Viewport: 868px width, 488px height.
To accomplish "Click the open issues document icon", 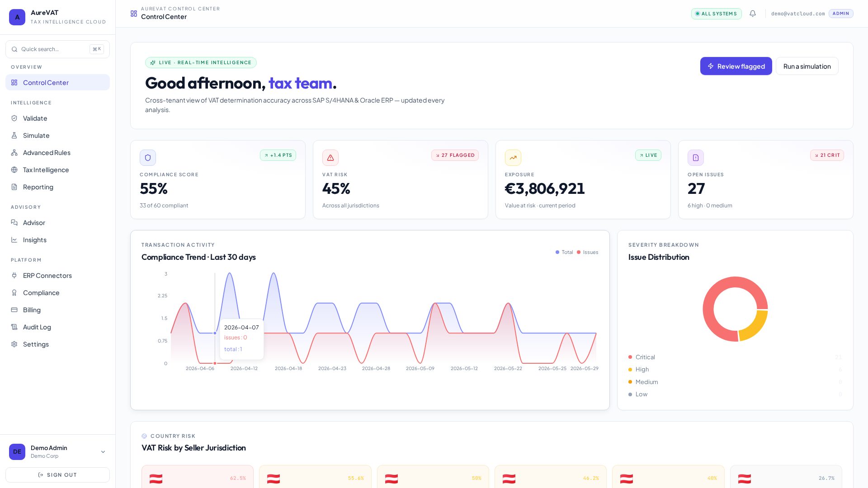I will [x=696, y=158].
